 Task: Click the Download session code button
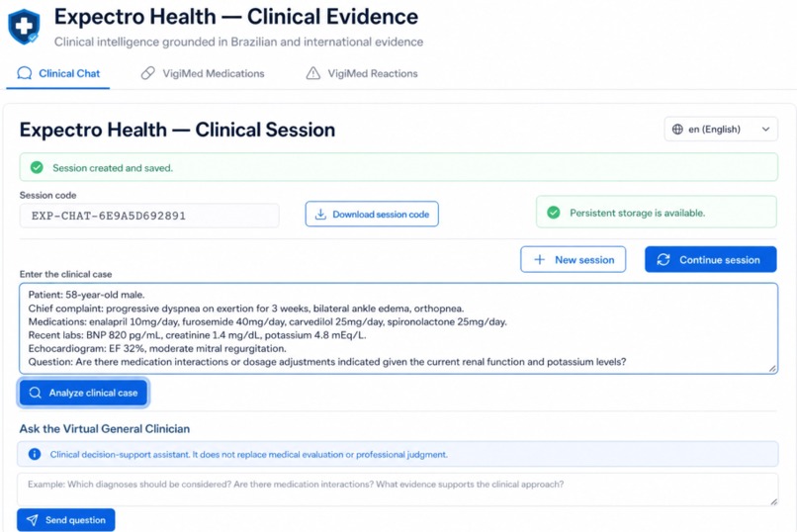point(372,214)
